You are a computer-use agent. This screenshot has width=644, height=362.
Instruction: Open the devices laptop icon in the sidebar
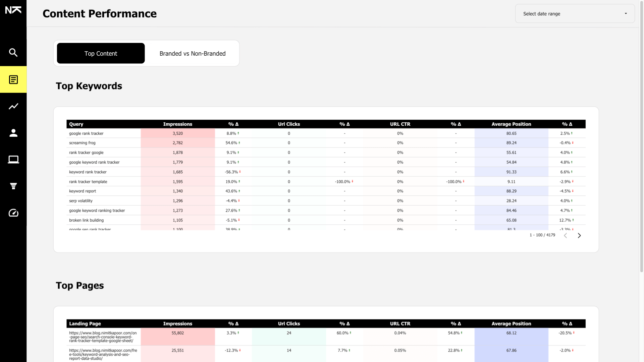coord(13,160)
